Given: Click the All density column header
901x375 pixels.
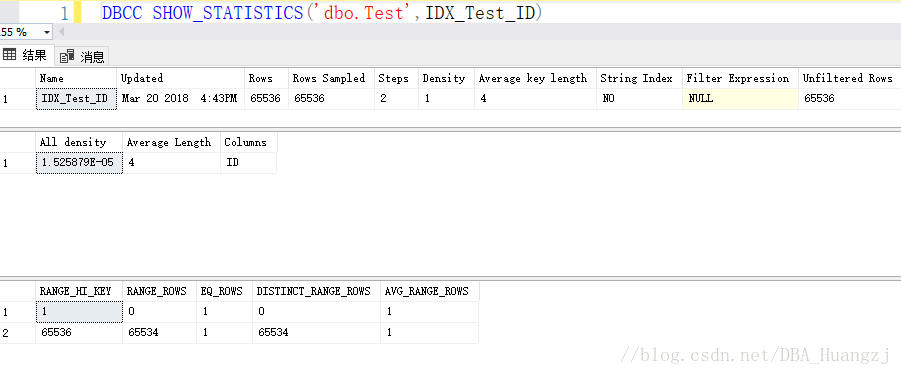Looking at the screenshot, I should point(79,142).
